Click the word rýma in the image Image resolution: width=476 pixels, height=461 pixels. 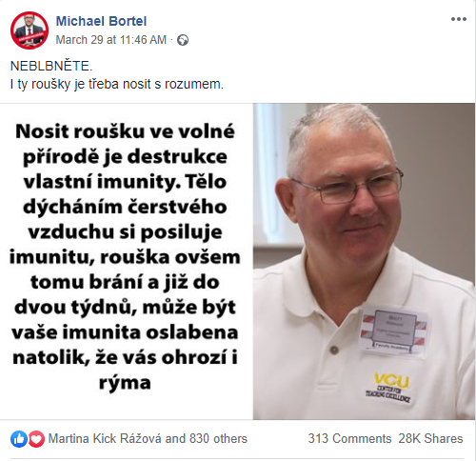click(x=125, y=383)
